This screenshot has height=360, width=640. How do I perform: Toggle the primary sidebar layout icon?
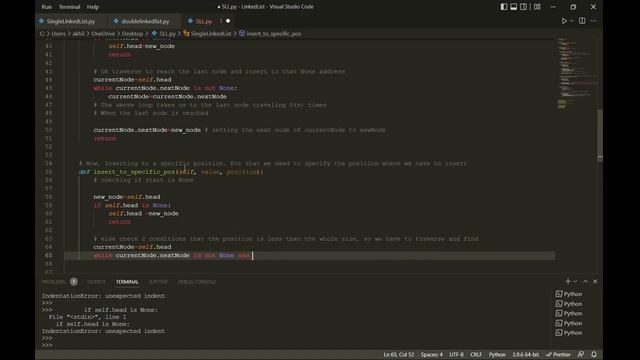point(504,7)
